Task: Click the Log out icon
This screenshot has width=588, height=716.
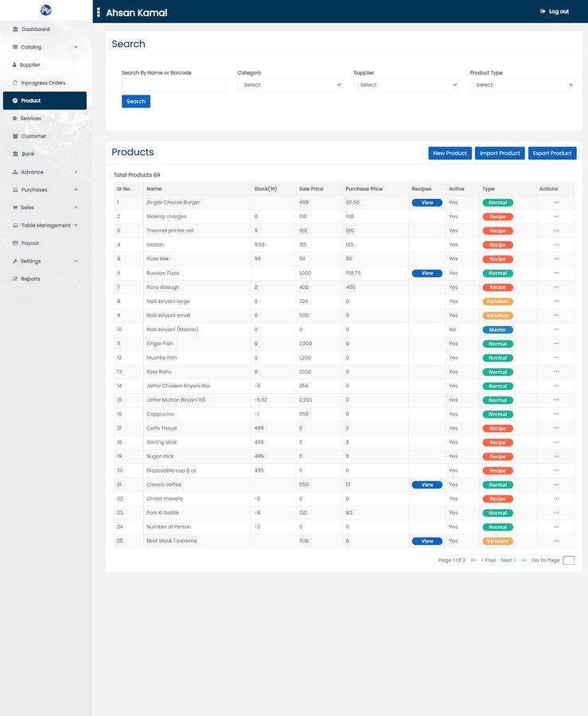Action: point(543,11)
